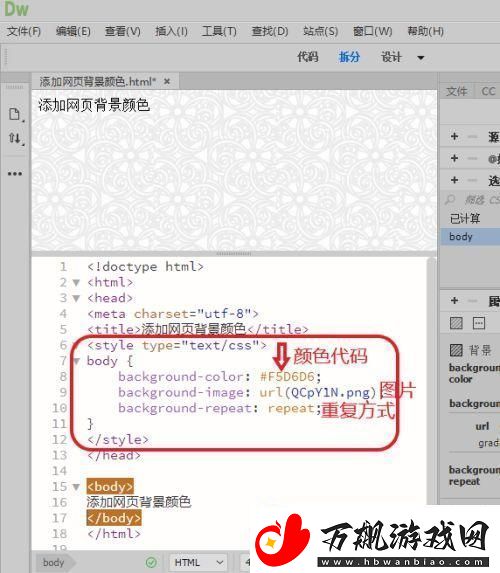Click the background-repeat property label
500x573 pixels.
coord(474,475)
